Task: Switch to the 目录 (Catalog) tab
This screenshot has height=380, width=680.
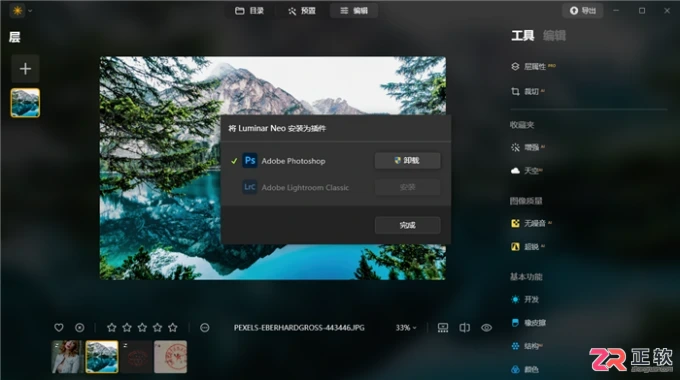Action: (x=249, y=10)
